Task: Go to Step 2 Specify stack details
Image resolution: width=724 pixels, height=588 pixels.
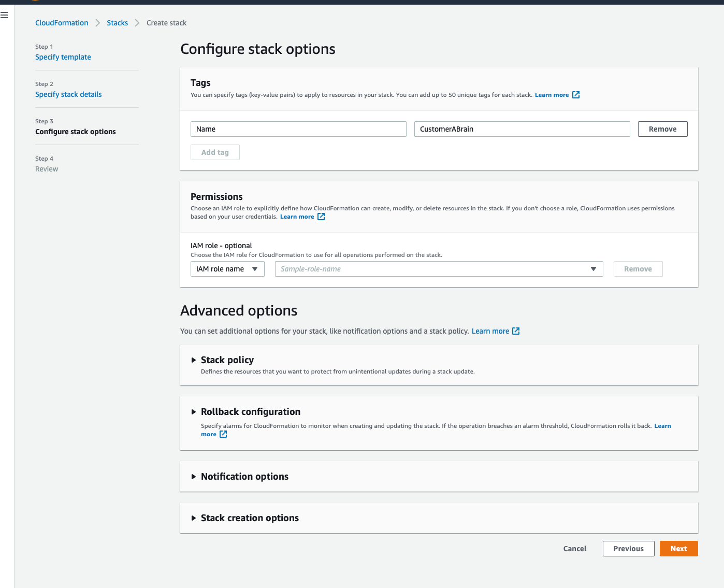Action: click(68, 94)
